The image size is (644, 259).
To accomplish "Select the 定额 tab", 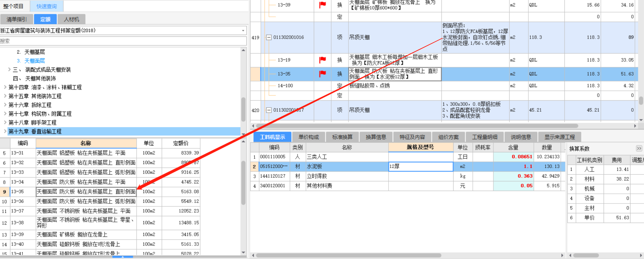I will click(45, 19).
